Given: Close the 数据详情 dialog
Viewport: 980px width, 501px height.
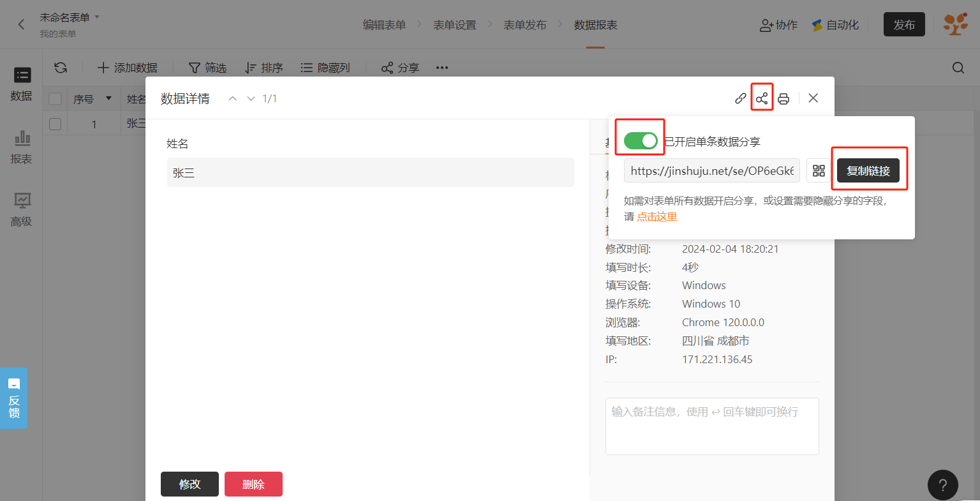Looking at the screenshot, I should 813,98.
